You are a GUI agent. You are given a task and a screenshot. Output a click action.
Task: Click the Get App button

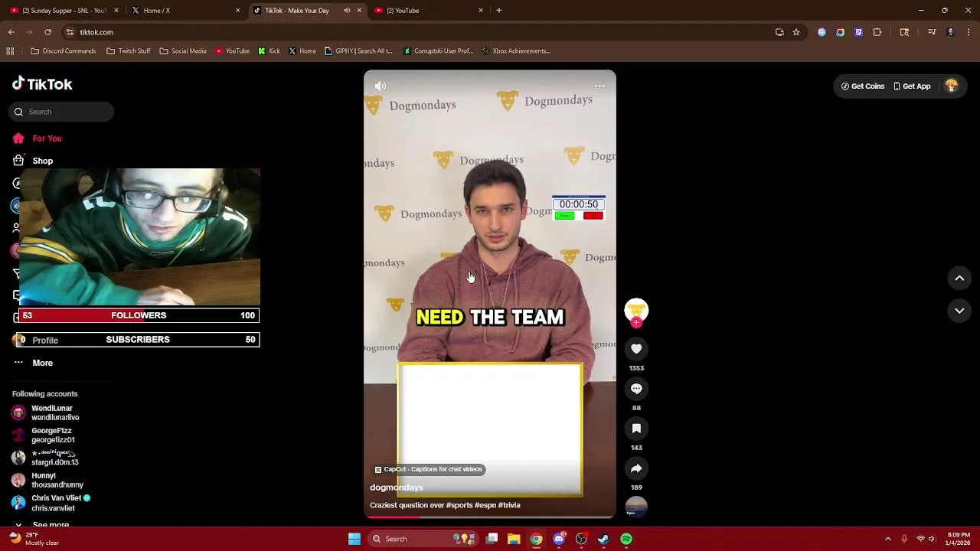912,86
